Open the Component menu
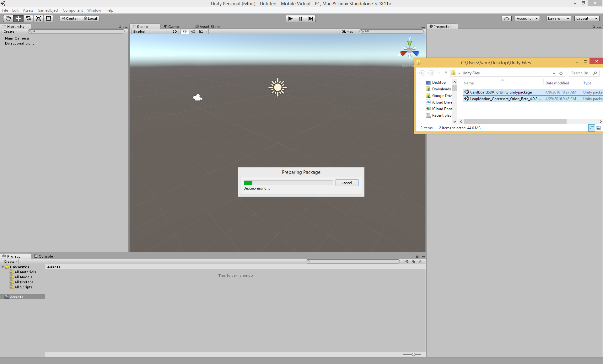The image size is (603, 364). (x=73, y=10)
